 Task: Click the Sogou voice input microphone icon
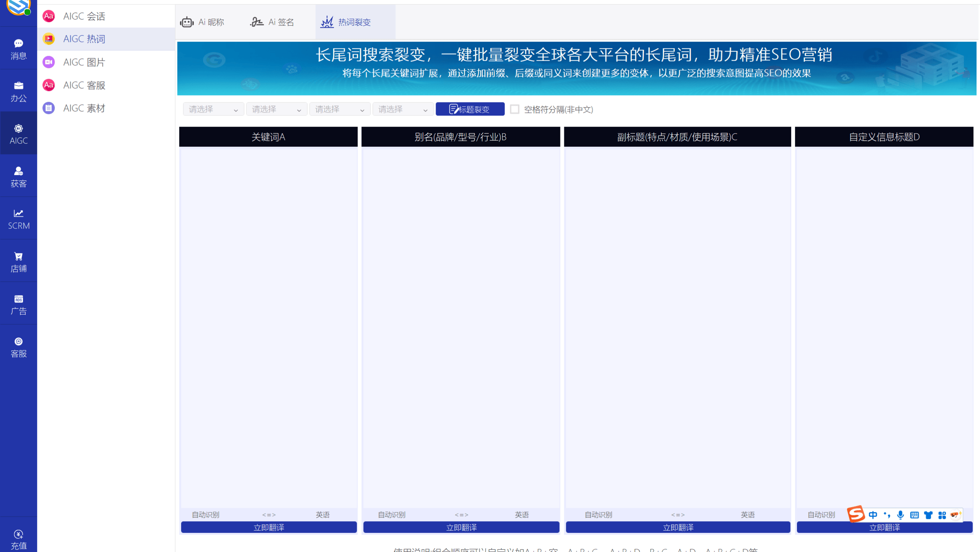(x=900, y=514)
